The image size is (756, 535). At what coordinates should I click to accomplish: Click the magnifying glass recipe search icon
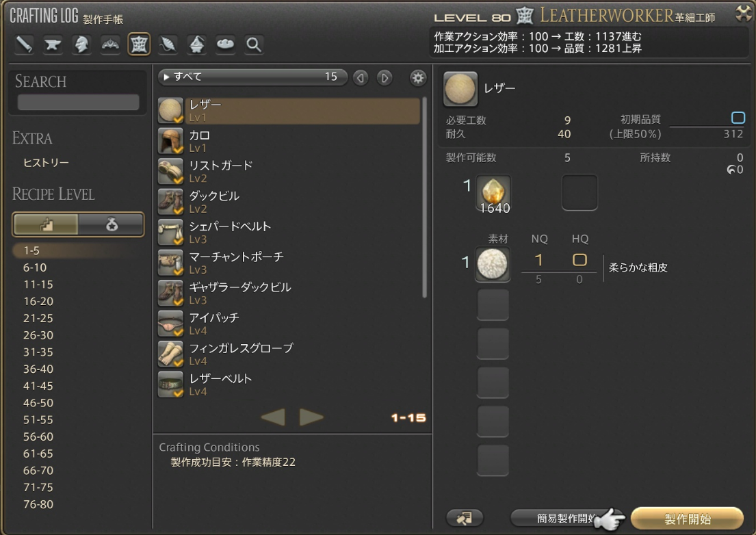pyautogui.click(x=254, y=44)
